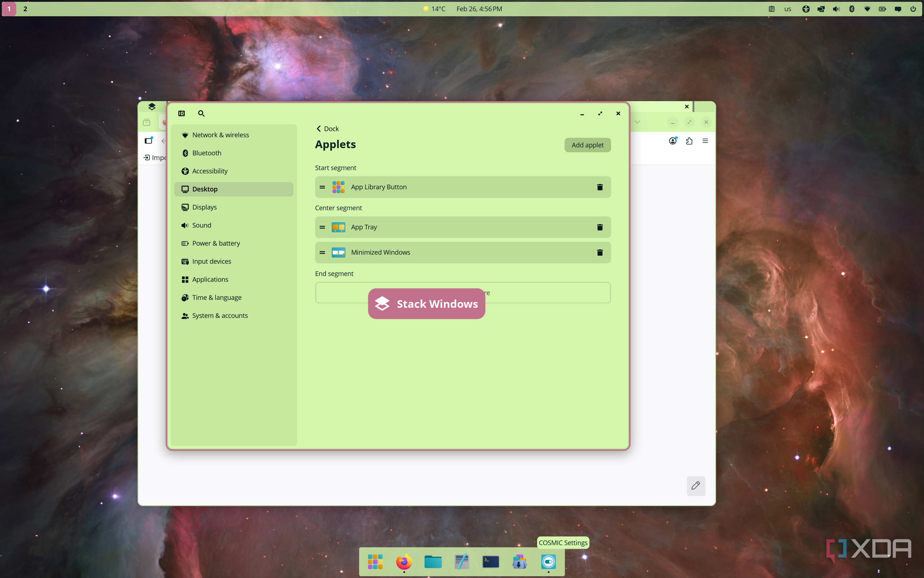924x578 pixels.
Task: Open Network & wireless settings
Action: pyautogui.click(x=234, y=135)
